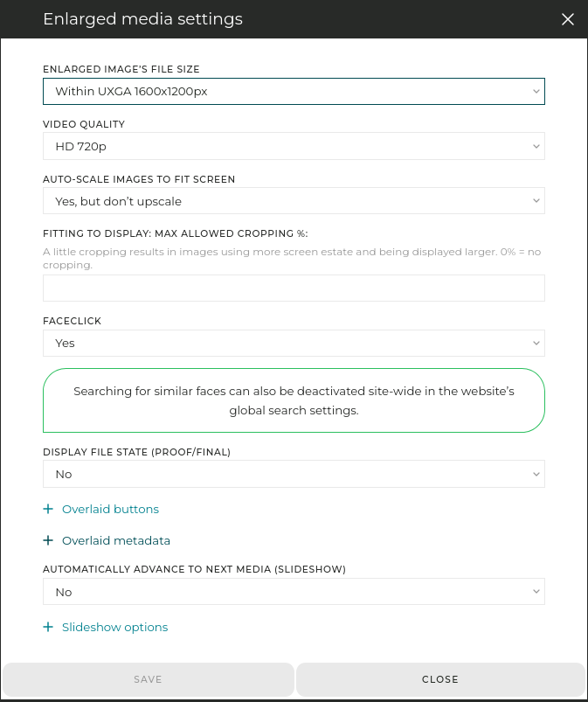The image size is (588, 702).
Task: Close the Enlarged media settings dialog via X icon
Action: pyautogui.click(x=568, y=19)
